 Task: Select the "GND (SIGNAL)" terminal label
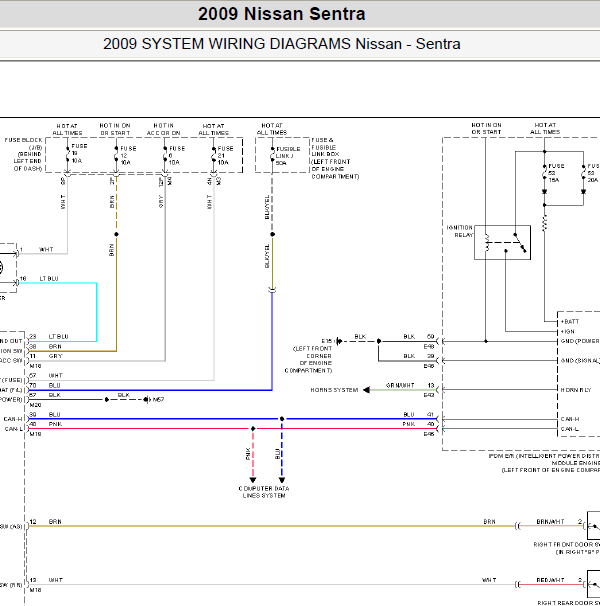pyautogui.click(x=580, y=361)
